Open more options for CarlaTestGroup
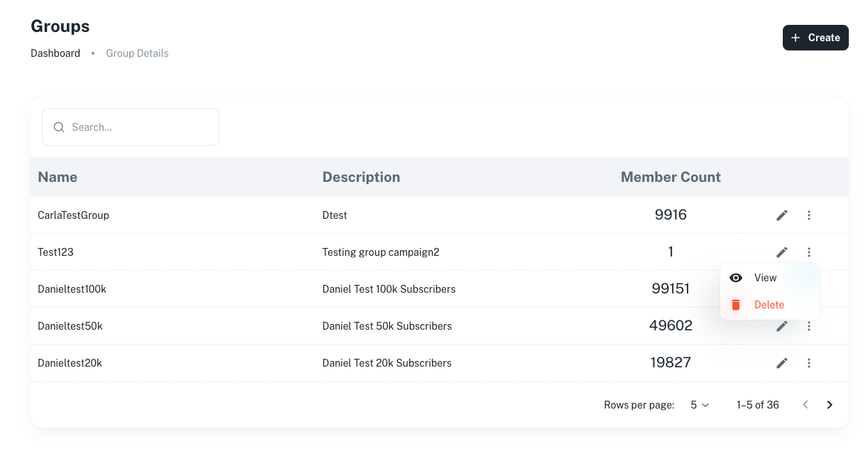This screenshot has height=454, width=868. click(809, 215)
